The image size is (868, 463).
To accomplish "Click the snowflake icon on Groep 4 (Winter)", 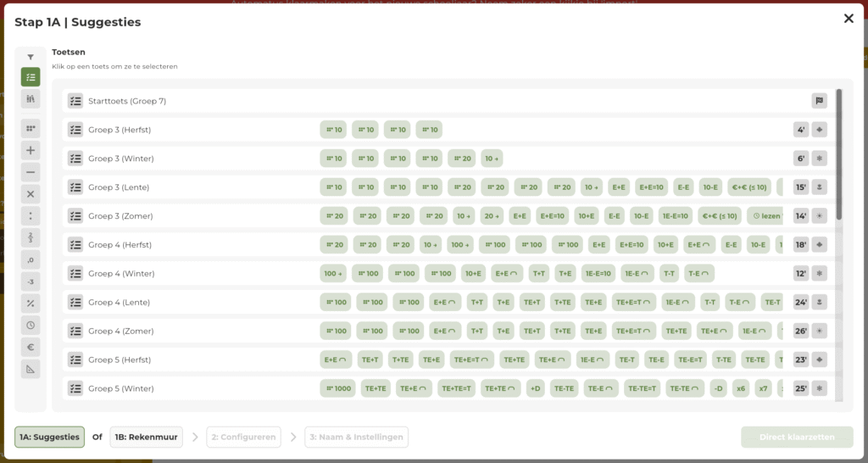I will coord(820,274).
